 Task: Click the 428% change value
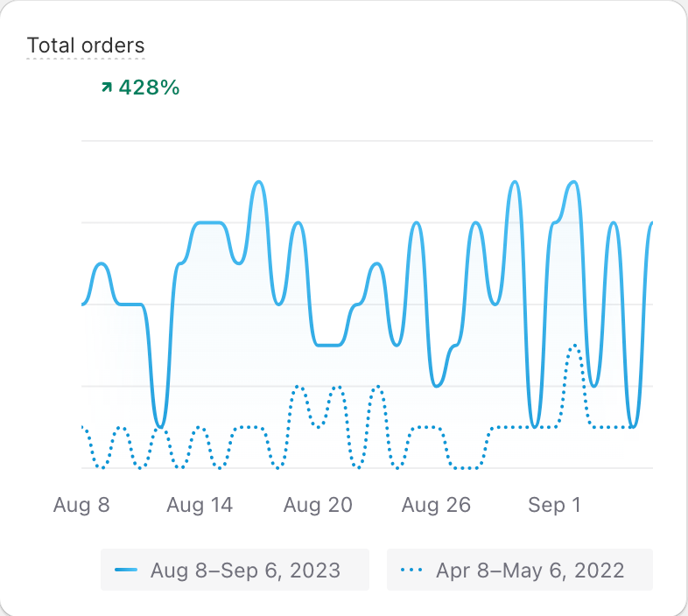pos(149,87)
